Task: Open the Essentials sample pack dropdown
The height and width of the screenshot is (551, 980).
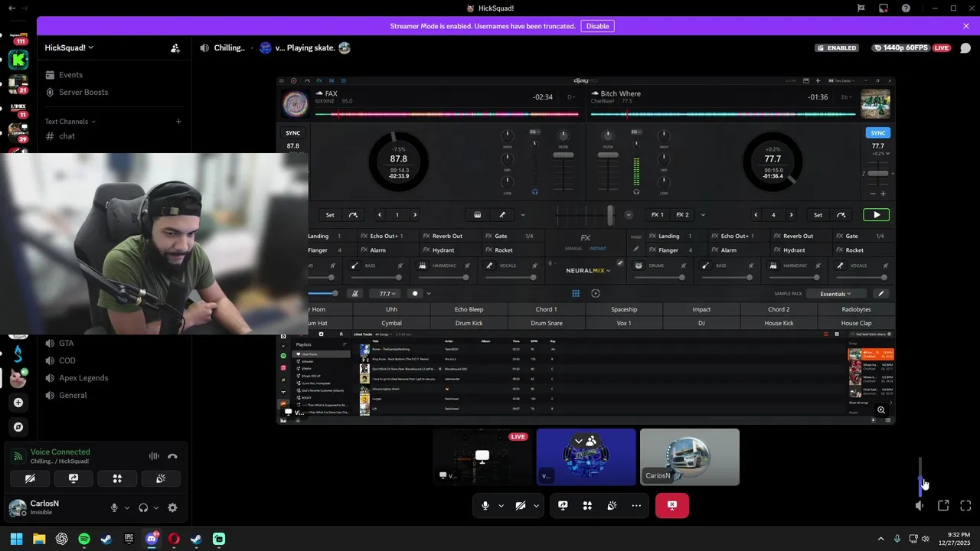Action: [x=835, y=294]
